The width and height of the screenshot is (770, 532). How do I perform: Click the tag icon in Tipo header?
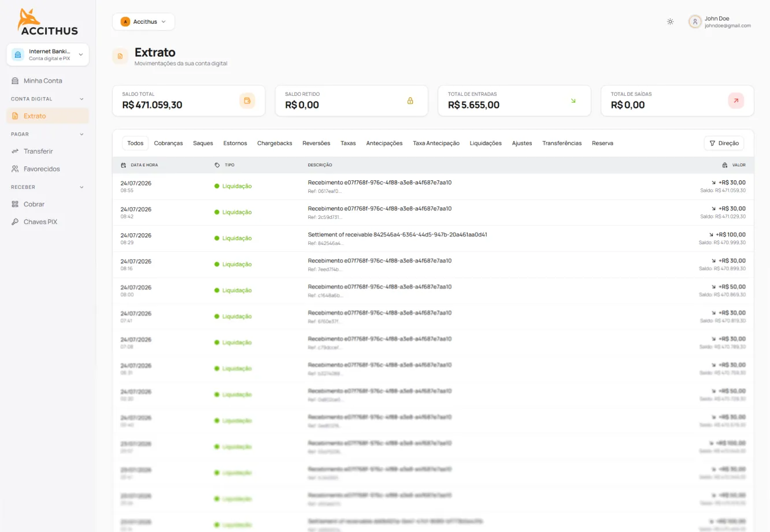tap(217, 165)
